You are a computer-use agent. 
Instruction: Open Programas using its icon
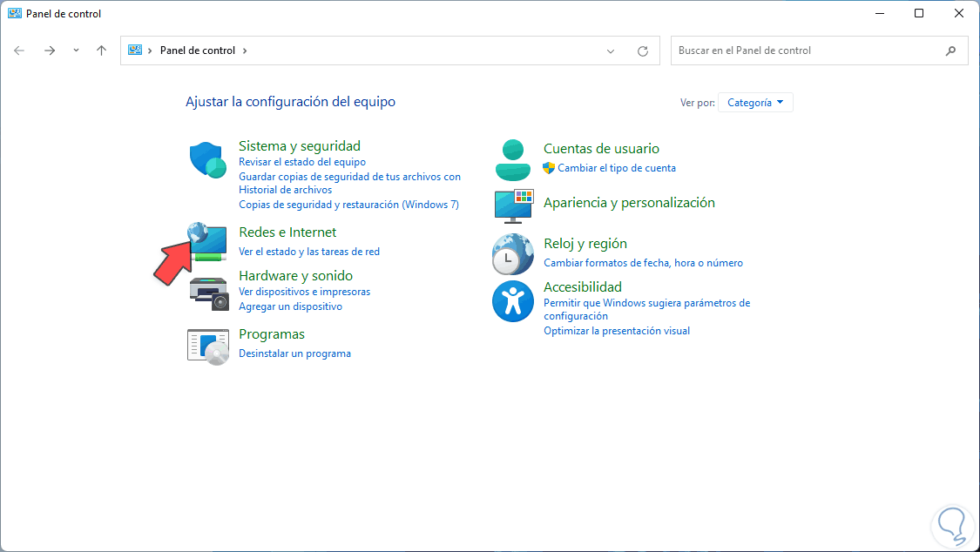tap(207, 345)
